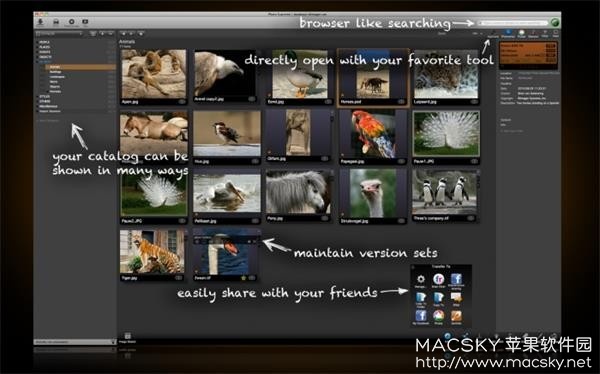The height and width of the screenshot is (374, 600).
Task: Click the green globe button beside search field
Action: [554, 23]
